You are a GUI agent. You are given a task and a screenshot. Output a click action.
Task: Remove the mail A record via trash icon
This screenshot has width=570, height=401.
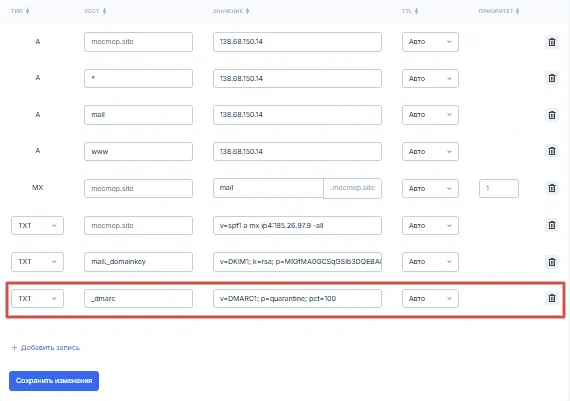551,115
